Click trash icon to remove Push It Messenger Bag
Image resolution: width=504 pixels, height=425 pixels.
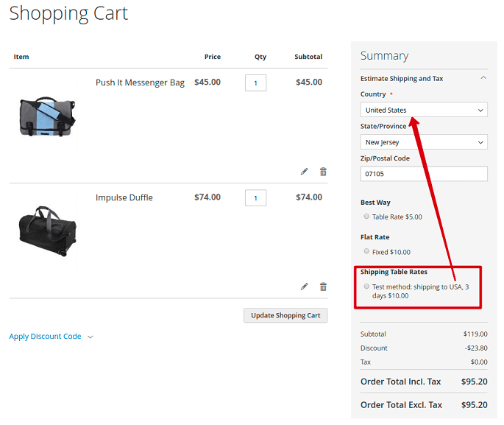323,172
